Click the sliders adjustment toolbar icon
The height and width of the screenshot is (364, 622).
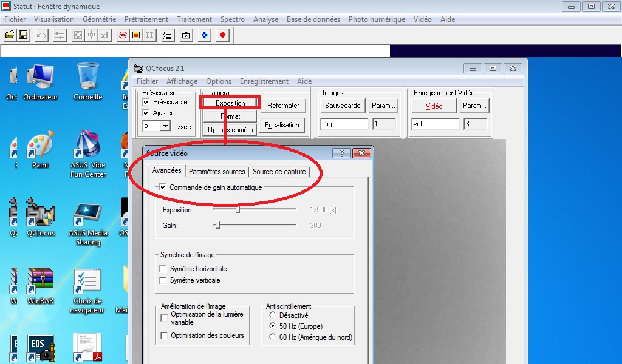tap(60, 35)
